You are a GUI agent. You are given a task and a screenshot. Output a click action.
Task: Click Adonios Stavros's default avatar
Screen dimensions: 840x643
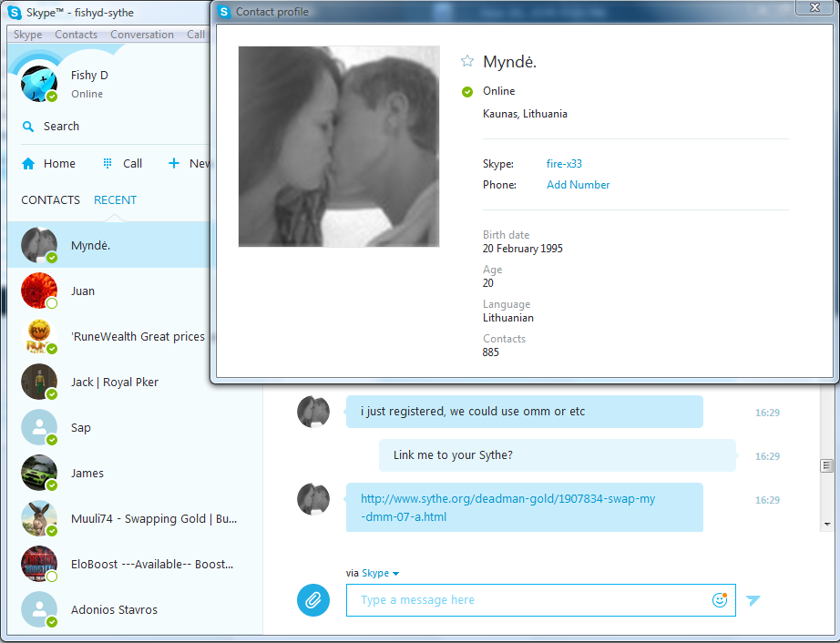(x=38, y=609)
